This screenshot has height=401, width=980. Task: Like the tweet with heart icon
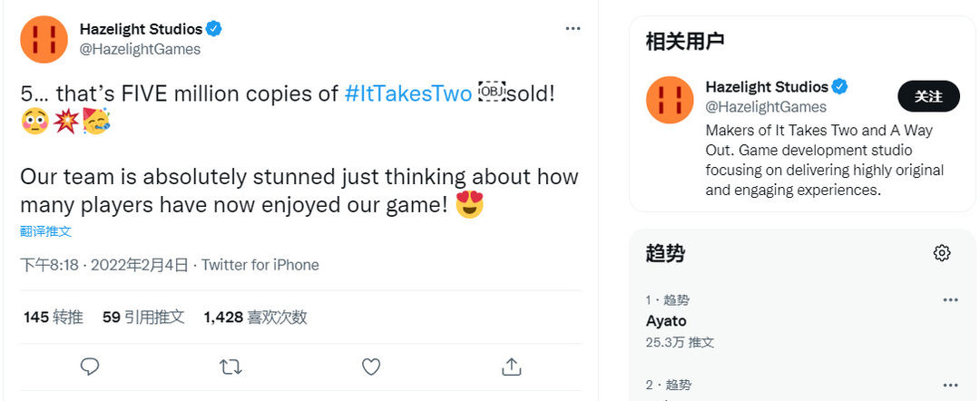point(371,367)
